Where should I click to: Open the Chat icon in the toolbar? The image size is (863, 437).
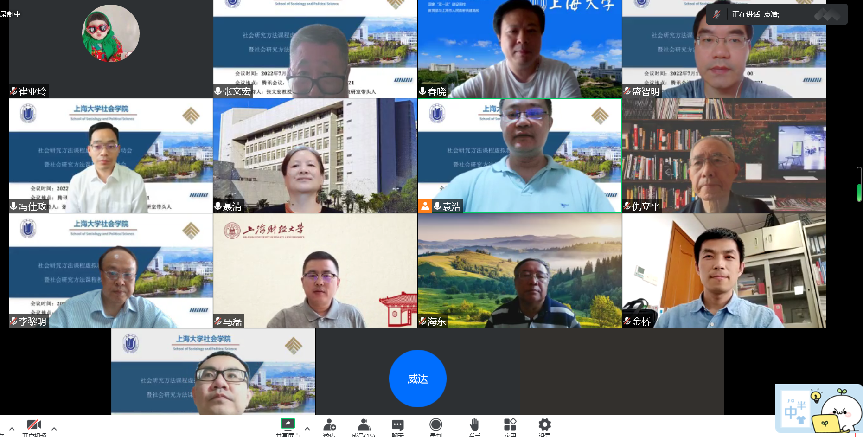tap(398, 426)
